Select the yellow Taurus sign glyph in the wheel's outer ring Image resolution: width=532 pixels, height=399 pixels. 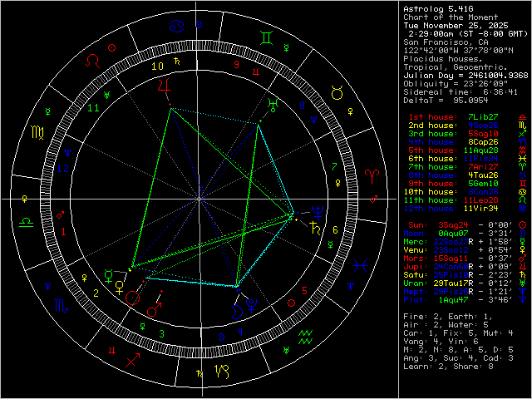pos(337,93)
